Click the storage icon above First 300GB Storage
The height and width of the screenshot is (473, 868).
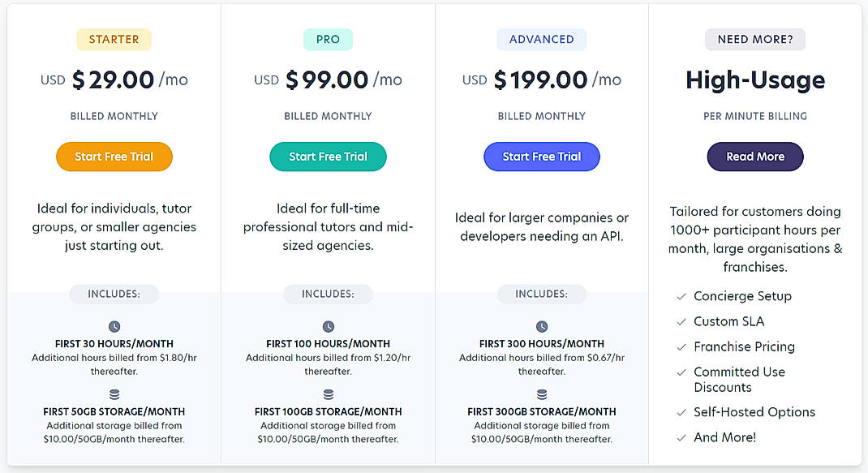[541, 393]
